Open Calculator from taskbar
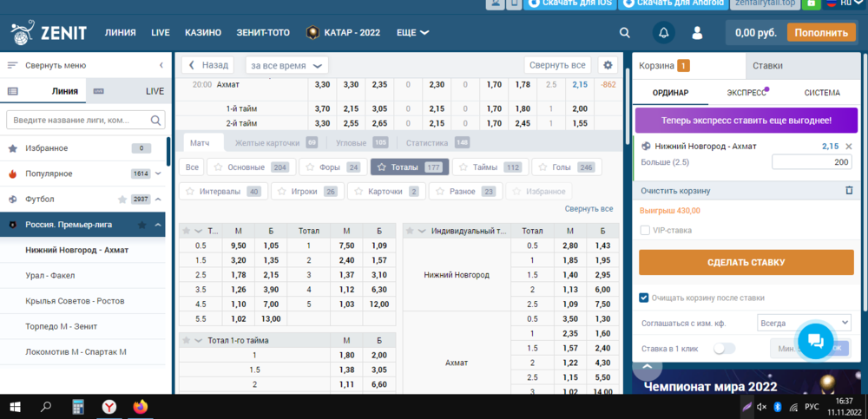Screen dimensions: 868x419 78,407
